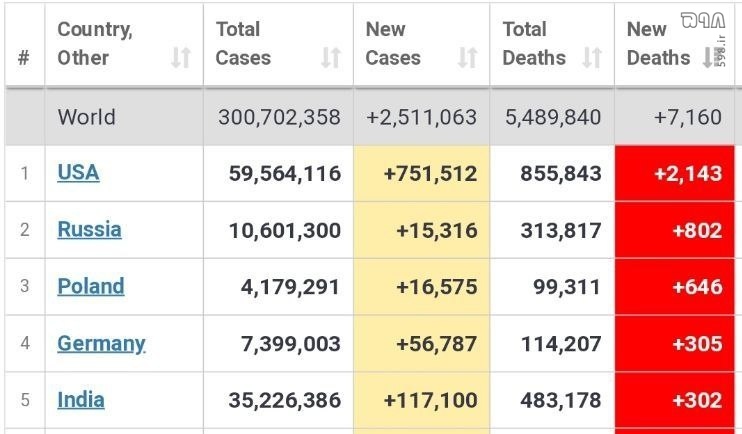Select USA new deaths +2,143

tap(688, 174)
